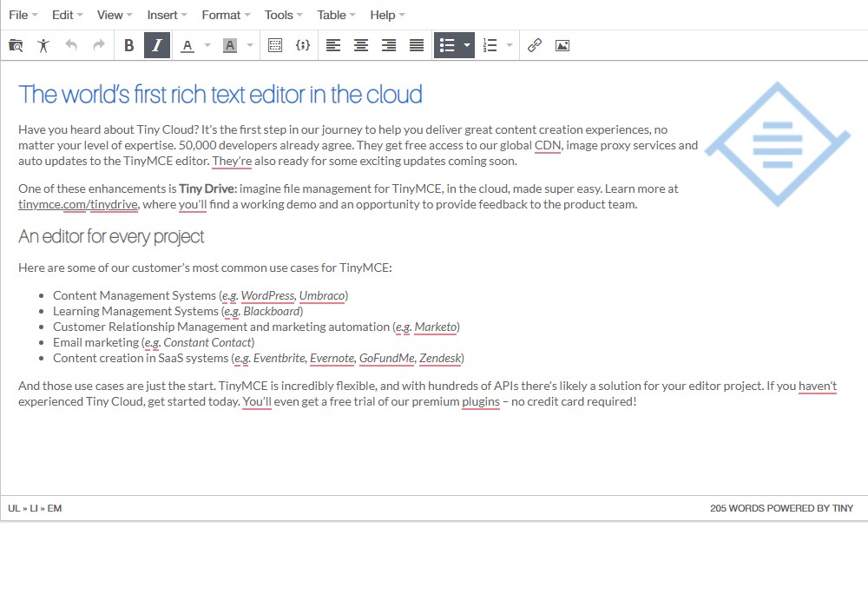Click the underlined word 'haven't'
Viewport: 868px width, 608px height.
pyautogui.click(x=818, y=386)
